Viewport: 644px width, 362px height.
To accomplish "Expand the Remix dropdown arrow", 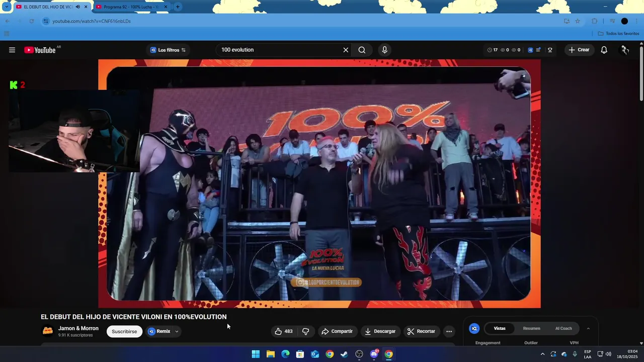I will pyautogui.click(x=177, y=331).
